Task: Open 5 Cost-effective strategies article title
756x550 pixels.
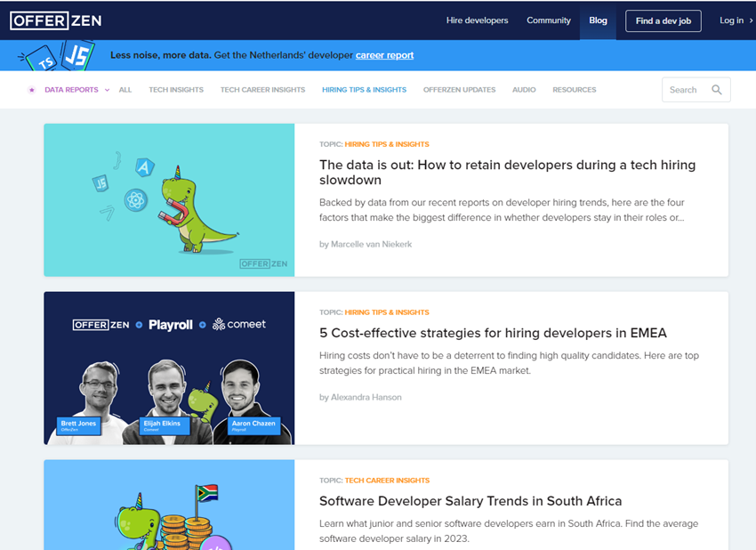Action: [x=493, y=333]
